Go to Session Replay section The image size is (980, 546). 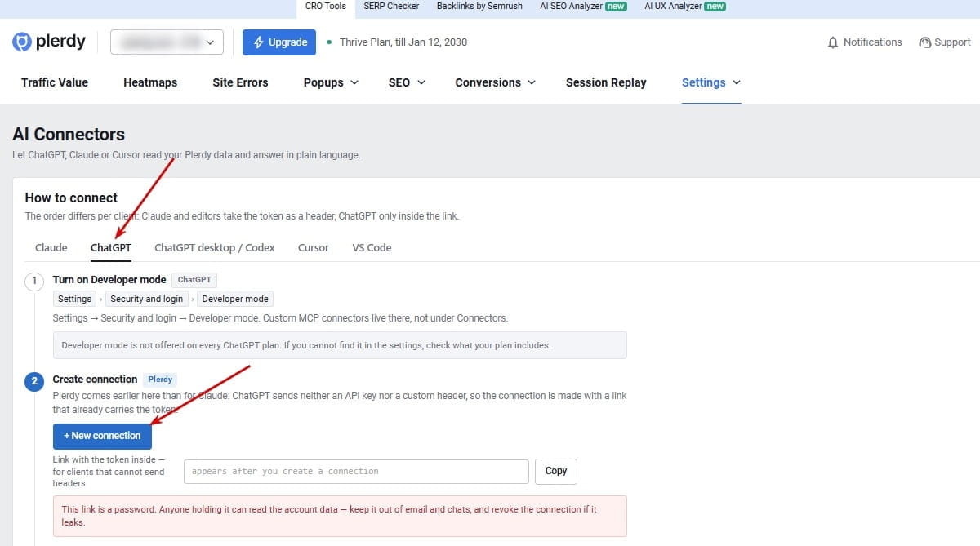606,82
